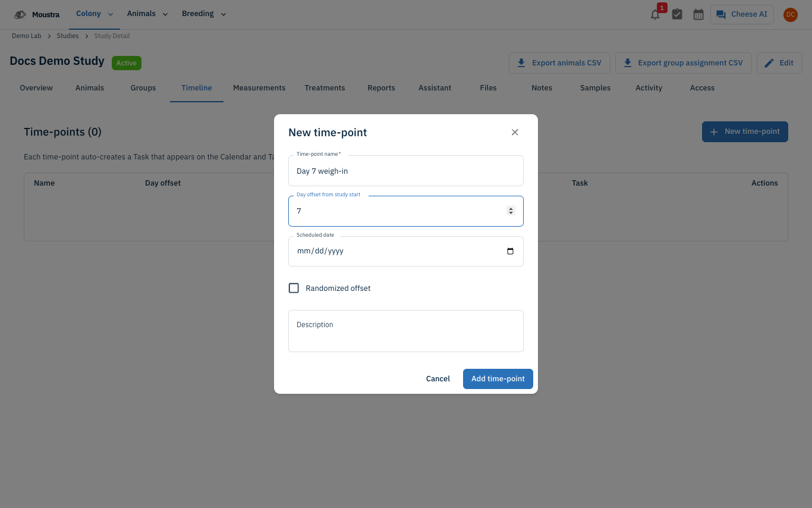The width and height of the screenshot is (812, 508).
Task: Click the Cheese AI chat button
Action: 742,14
